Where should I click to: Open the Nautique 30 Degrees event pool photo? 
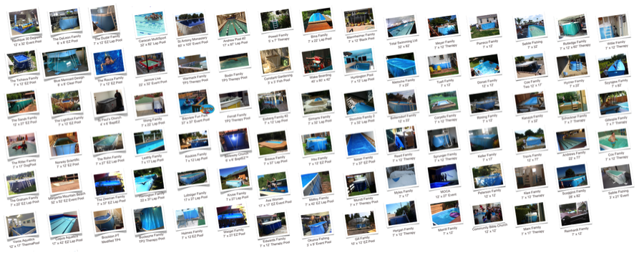(25, 21)
